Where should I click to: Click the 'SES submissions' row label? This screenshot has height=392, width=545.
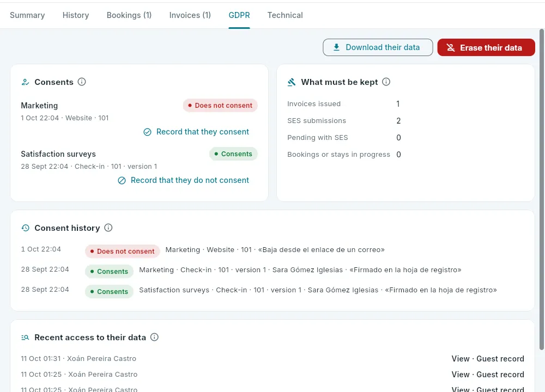(x=317, y=121)
